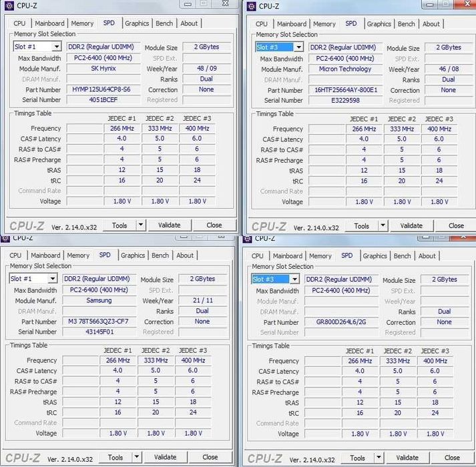Expand the Tools arrow menu in the Micron window
Image resolution: width=476 pixels, height=467 pixels.
click(x=383, y=225)
